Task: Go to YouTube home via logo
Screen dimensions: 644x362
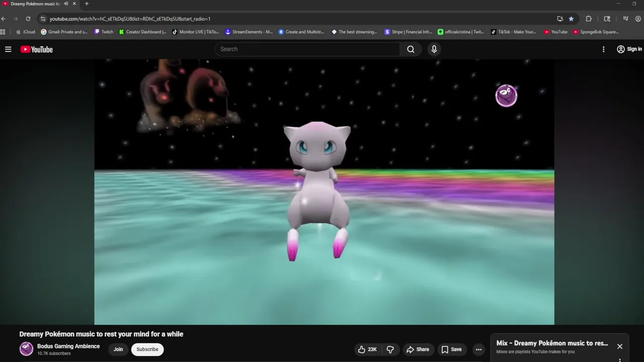Action: 36,49
